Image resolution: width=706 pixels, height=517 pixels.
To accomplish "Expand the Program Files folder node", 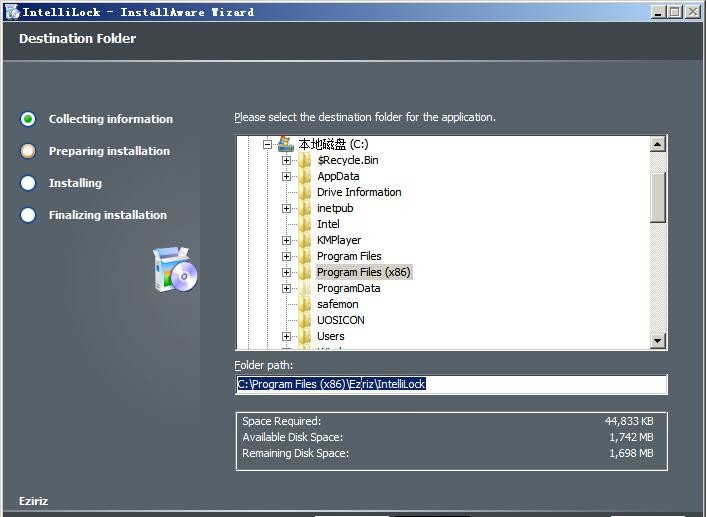I will [x=286, y=256].
